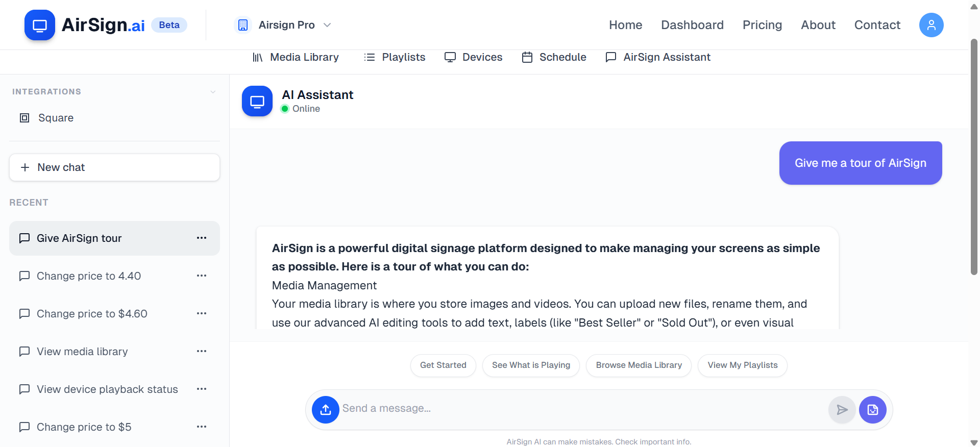
Task: Open the Change price to $5 chat
Action: (114, 427)
